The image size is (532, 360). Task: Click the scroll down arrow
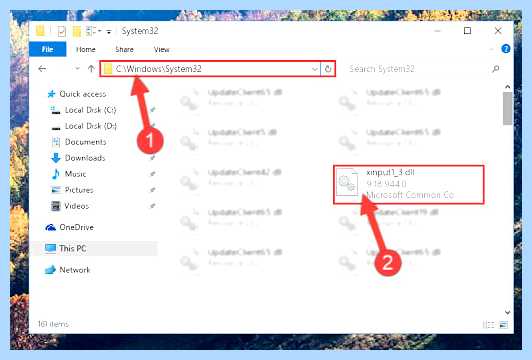tap(508, 312)
